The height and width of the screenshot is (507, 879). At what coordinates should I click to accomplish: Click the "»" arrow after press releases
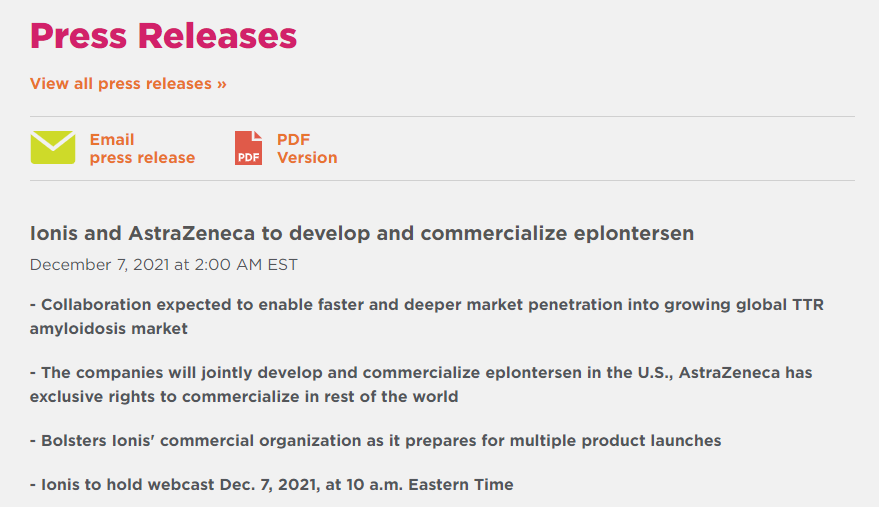221,84
